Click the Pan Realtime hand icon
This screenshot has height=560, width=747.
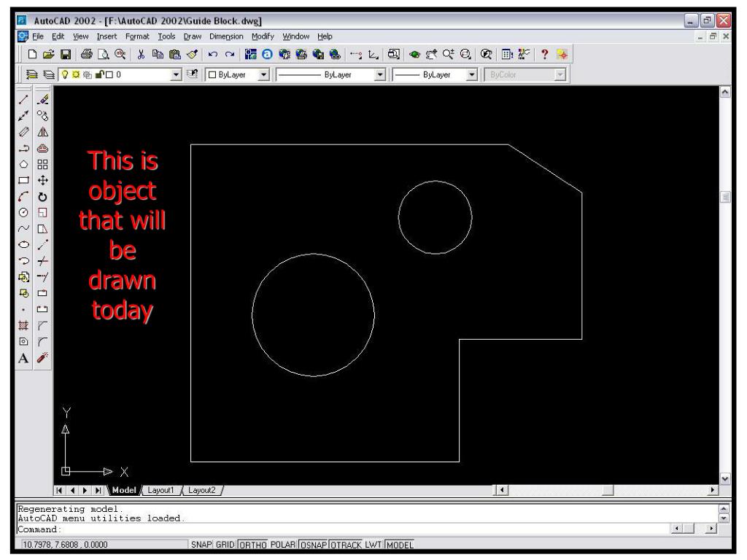(x=432, y=54)
